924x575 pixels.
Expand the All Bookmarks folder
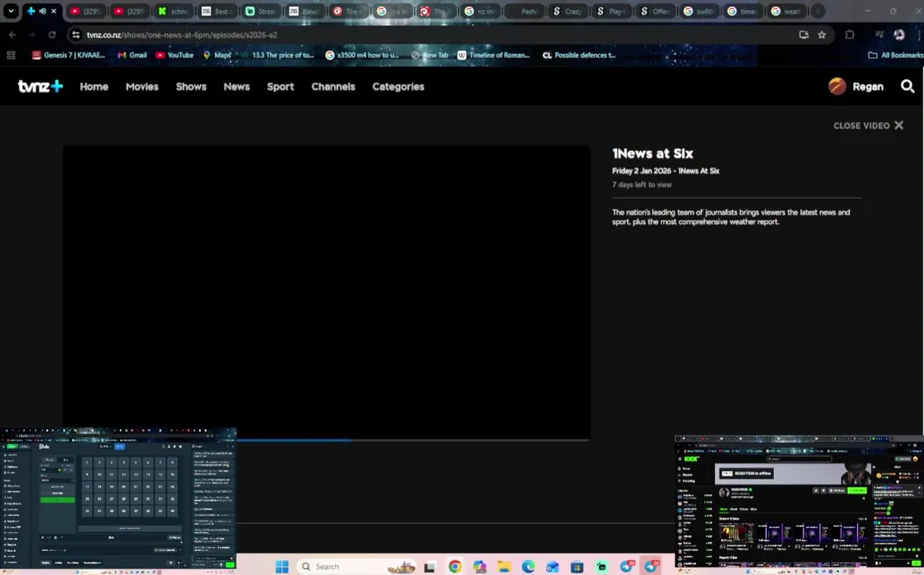(895, 55)
